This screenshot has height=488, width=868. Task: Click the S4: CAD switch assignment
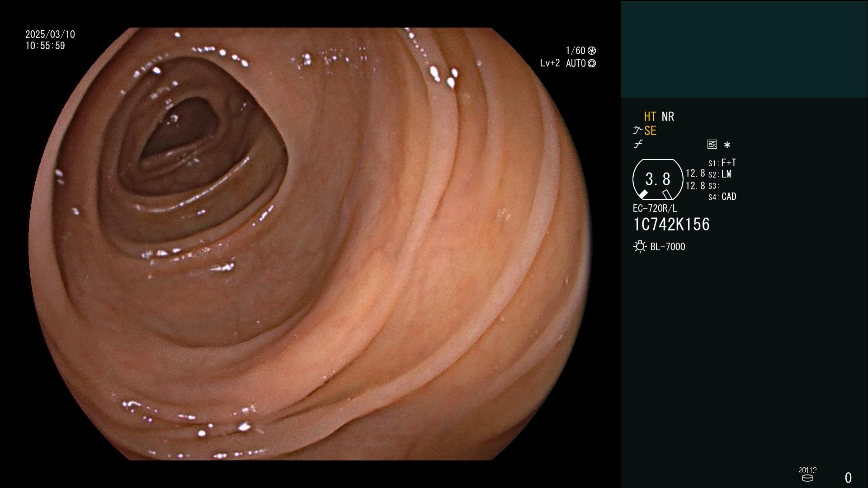722,197
